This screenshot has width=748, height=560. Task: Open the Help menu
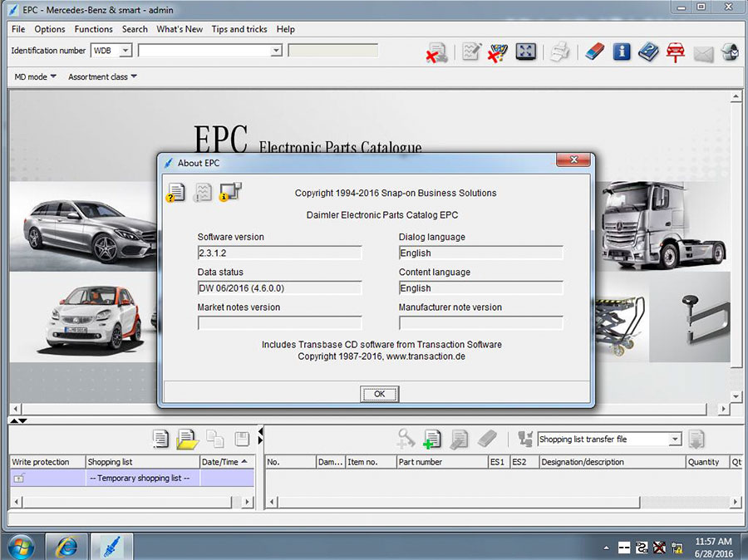(x=286, y=29)
